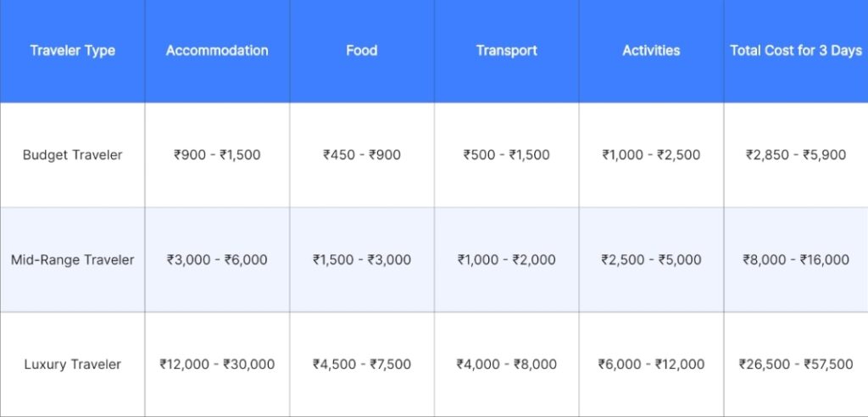
Task: Click Total Cost for 3 Days header
Action: point(796,51)
